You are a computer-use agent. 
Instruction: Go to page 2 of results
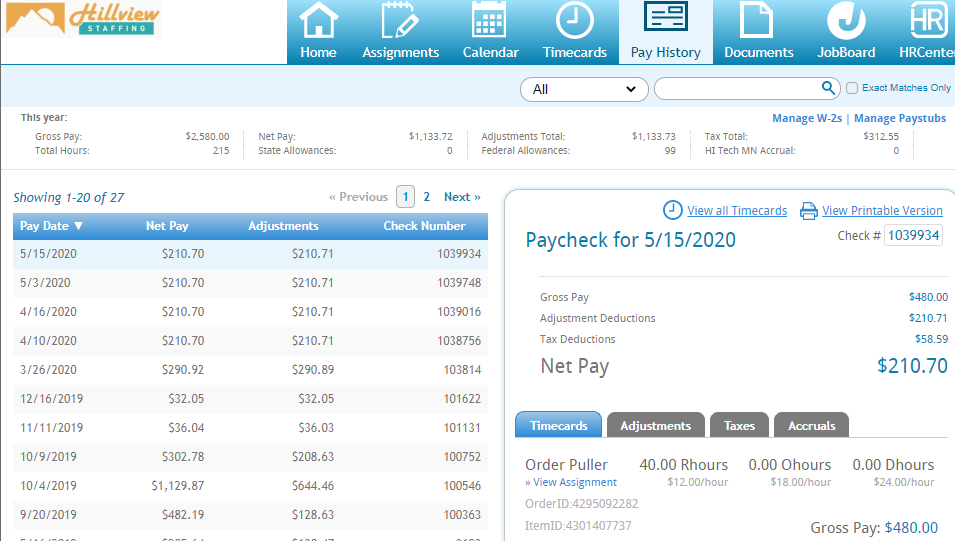426,197
